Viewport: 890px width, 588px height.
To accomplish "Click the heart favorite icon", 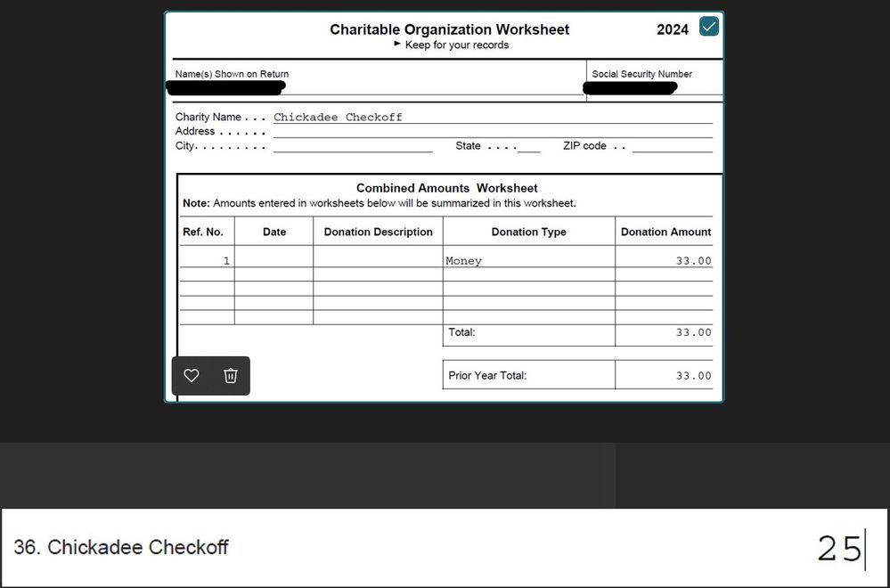I will click(x=192, y=376).
